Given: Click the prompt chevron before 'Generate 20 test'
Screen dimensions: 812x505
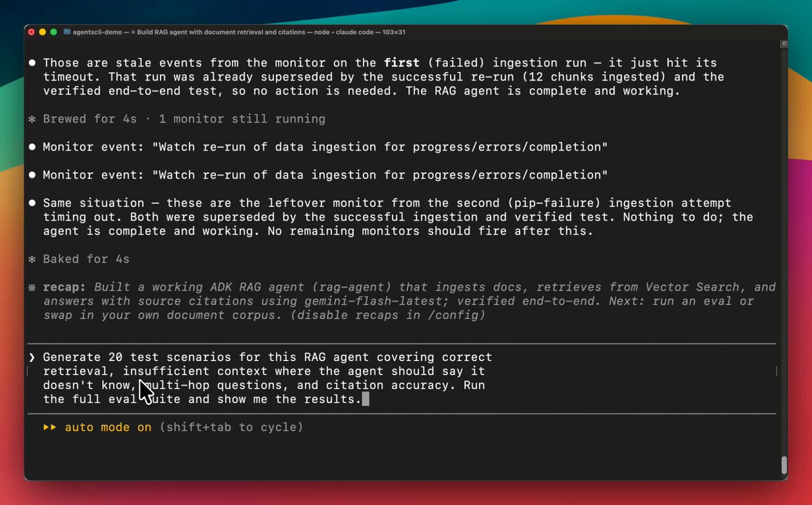Looking at the screenshot, I should click(x=32, y=357).
